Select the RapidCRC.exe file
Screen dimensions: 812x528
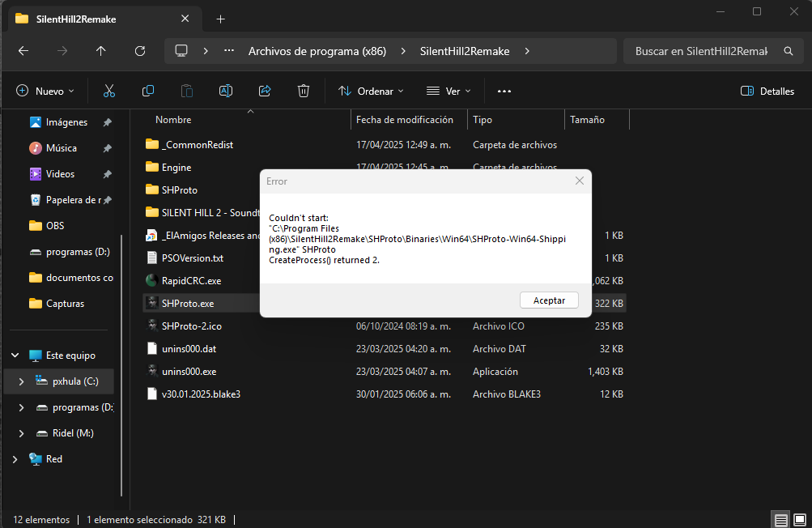point(191,281)
